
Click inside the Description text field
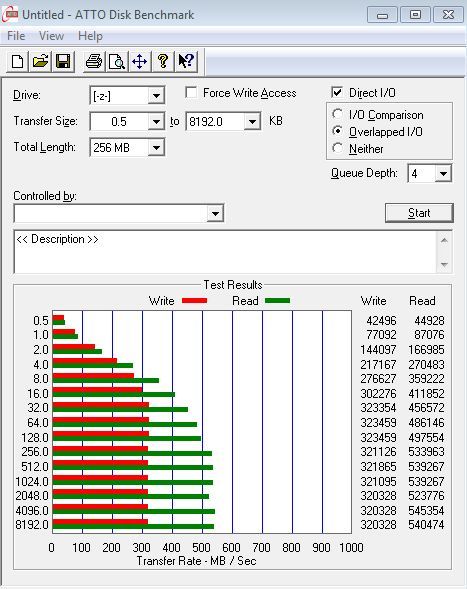[x=225, y=252]
